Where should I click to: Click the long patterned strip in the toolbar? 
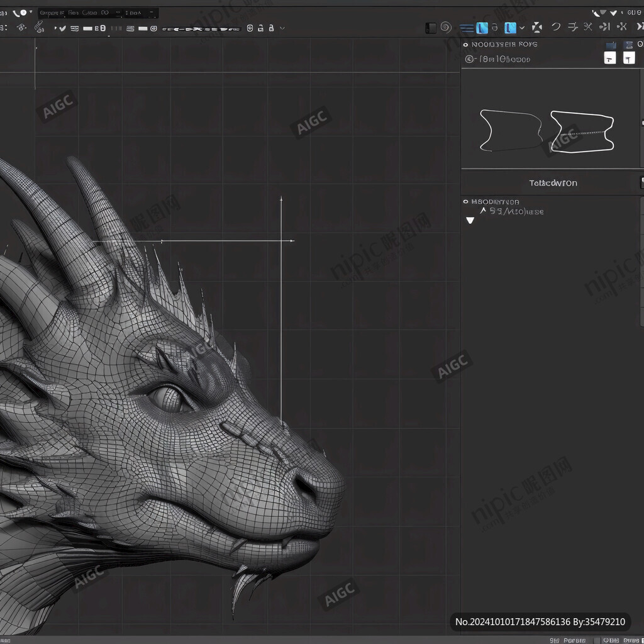pyautogui.click(x=201, y=29)
